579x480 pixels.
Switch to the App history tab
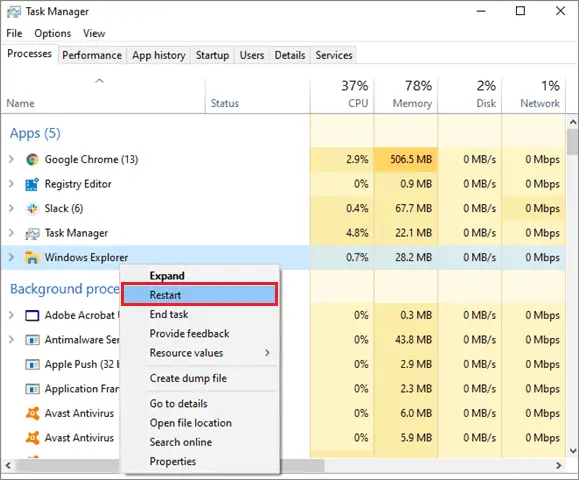[159, 55]
